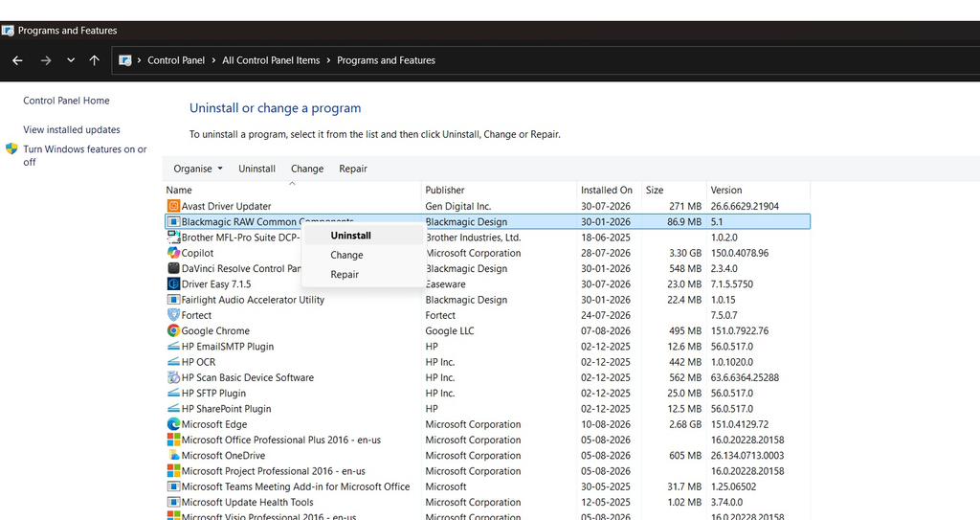
Task: Click the Control Panel icon in address bar
Action: point(125,60)
